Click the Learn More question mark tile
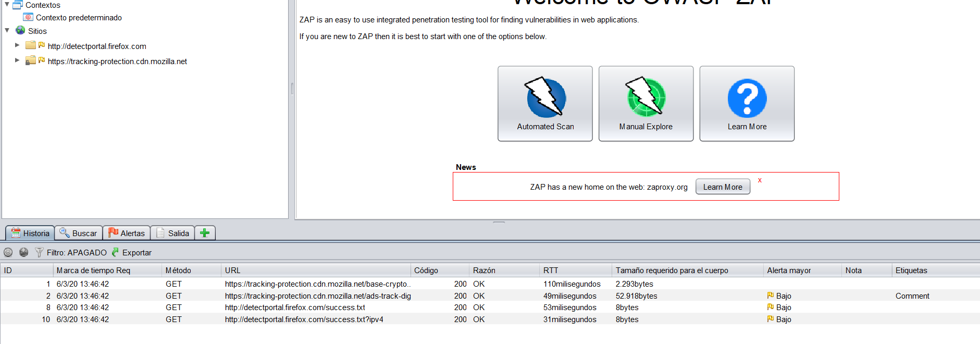This screenshot has height=344, width=980. click(747, 103)
